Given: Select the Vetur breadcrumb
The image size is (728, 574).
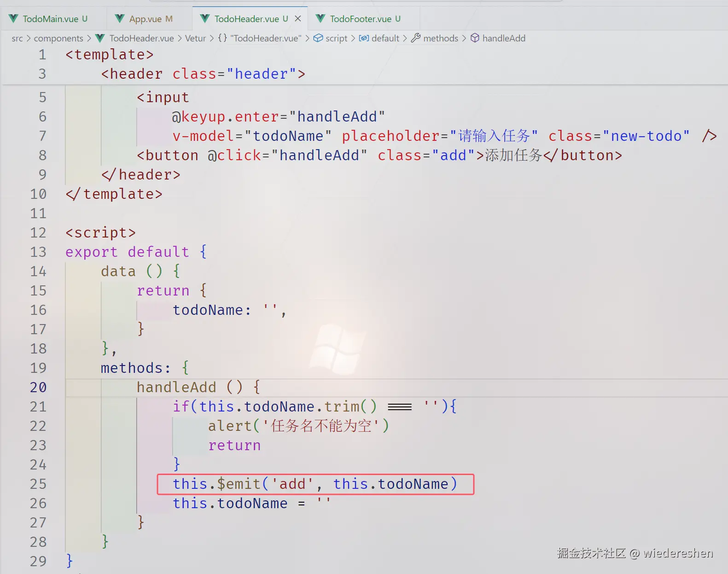Looking at the screenshot, I should (x=195, y=38).
